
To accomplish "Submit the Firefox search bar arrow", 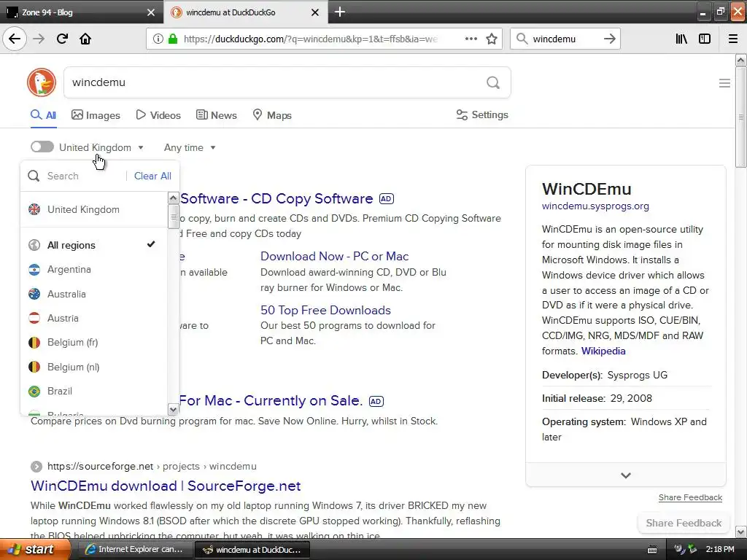I will (609, 39).
